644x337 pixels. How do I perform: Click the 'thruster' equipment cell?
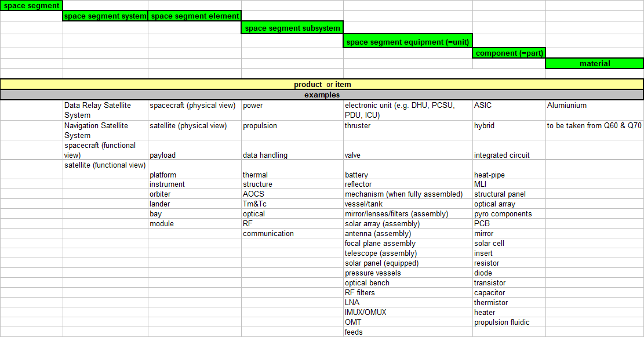pyautogui.click(x=408, y=126)
